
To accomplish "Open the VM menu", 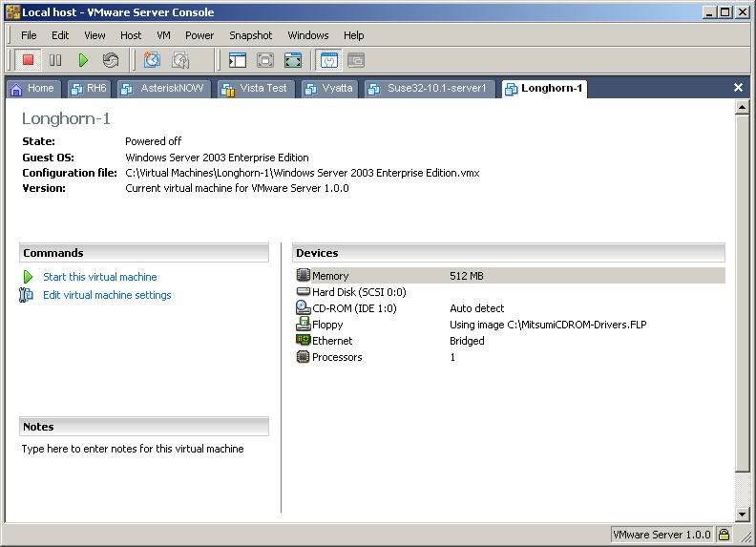I will 163,35.
